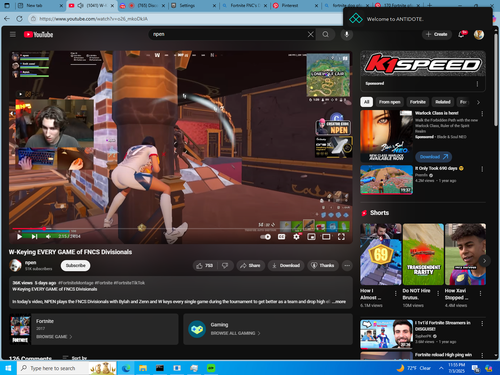Open the 'How I Almost' short

[x=381, y=254]
